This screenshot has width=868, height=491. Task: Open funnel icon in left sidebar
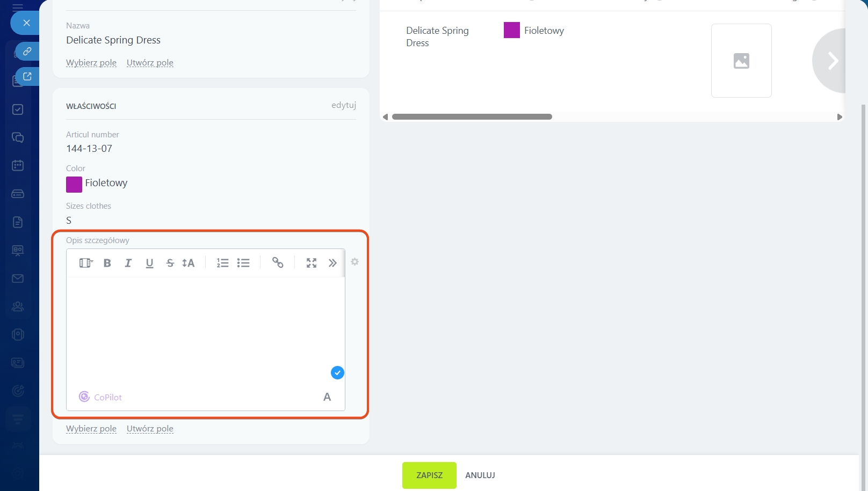coord(18,419)
